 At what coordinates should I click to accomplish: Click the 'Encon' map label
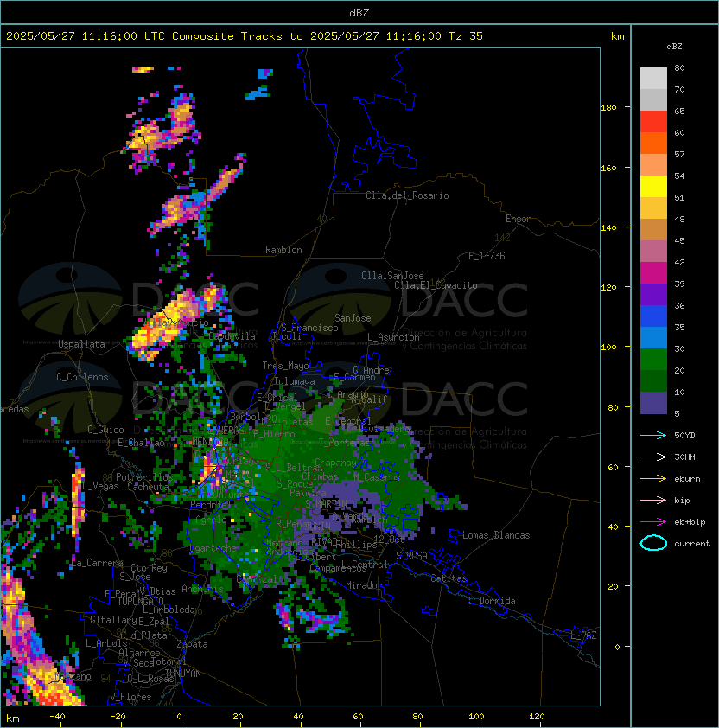coord(519,219)
